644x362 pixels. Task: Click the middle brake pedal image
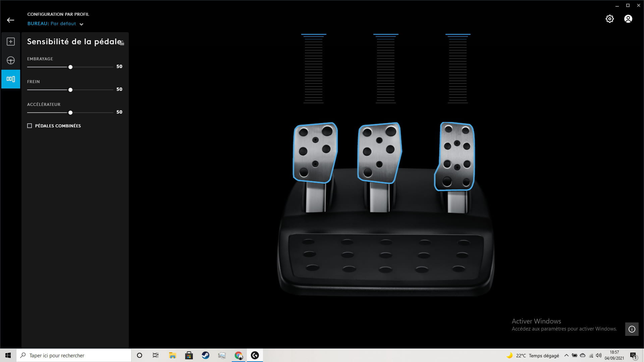(379, 153)
